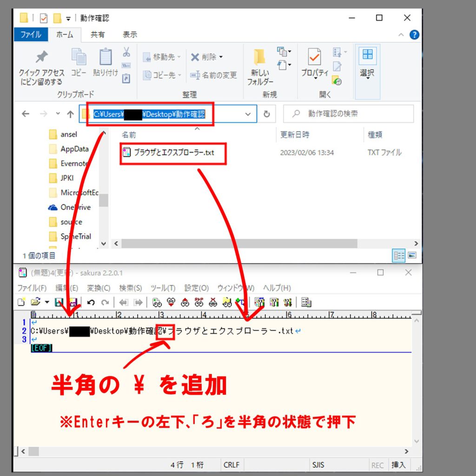This screenshot has height=476, width=476.
Task: Open the search dialog icon in sakura
Action: [x=157, y=302]
